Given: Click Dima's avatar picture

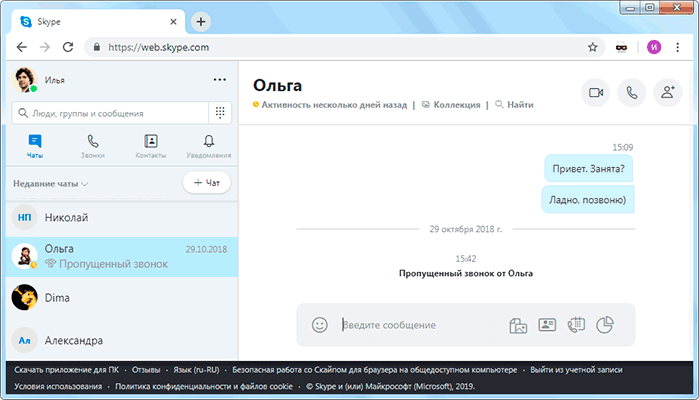Looking at the screenshot, I should [25, 297].
